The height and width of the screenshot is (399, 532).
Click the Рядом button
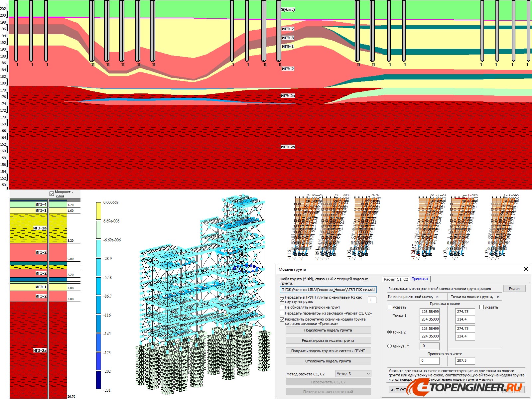pyautogui.click(x=514, y=289)
